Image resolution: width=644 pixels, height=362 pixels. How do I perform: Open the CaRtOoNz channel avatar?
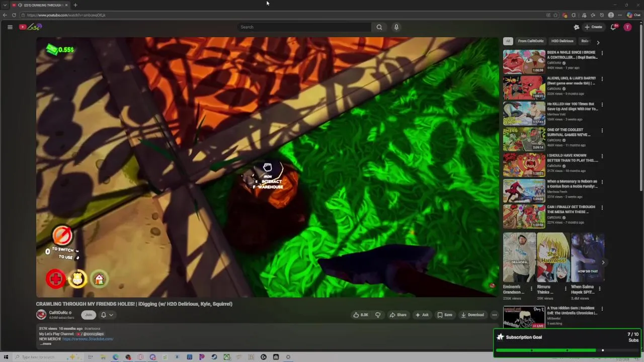(x=41, y=315)
